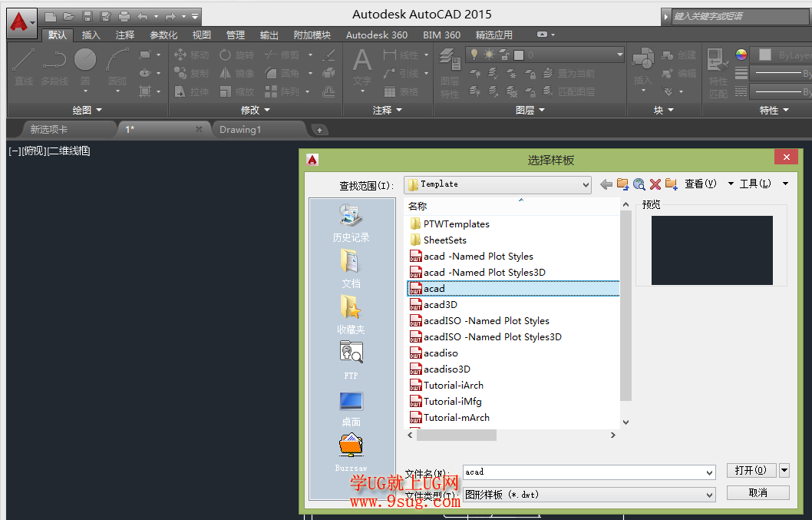Open Documents (文档) in places sidebar

[x=351, y=269]
